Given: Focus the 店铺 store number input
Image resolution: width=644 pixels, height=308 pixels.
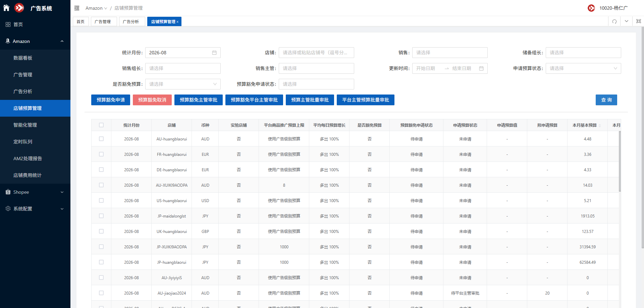Looking at the screenshot, I should (316, 53).
